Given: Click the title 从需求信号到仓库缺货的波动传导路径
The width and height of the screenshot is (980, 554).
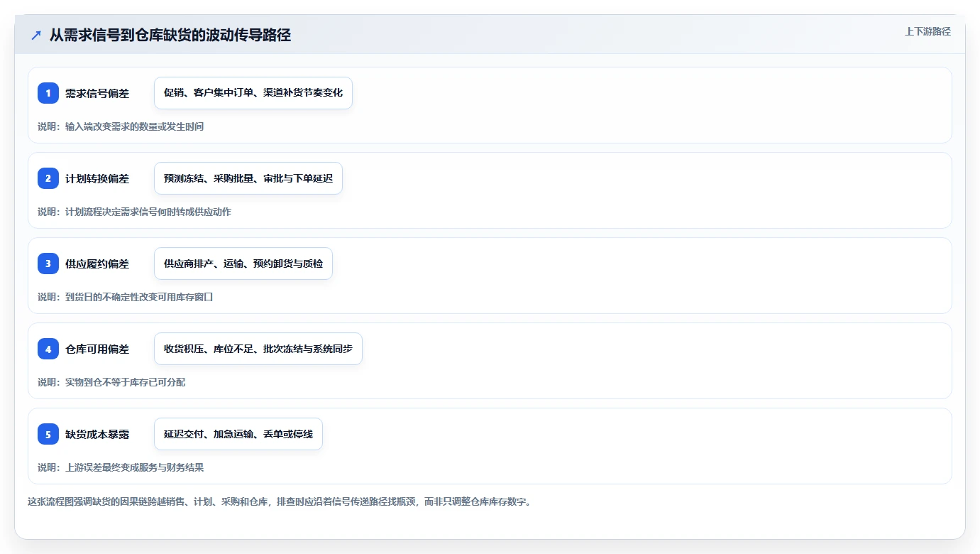Looking at the screenshot, I should point(170,35).
